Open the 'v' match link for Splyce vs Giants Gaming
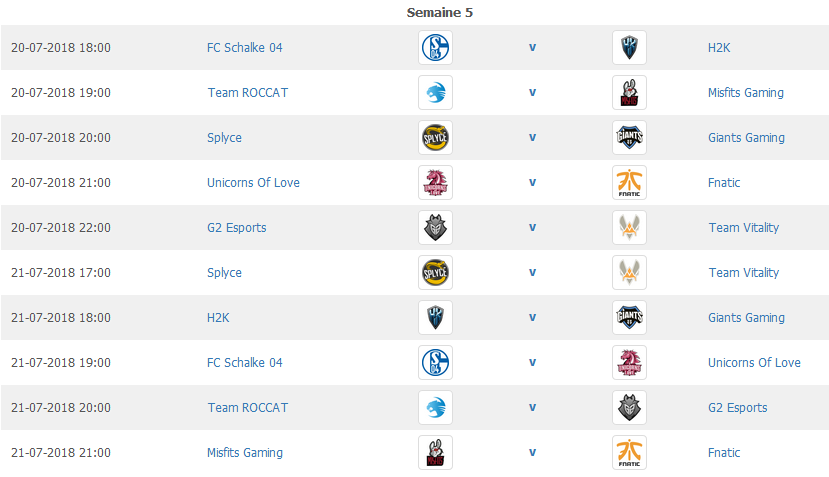 (x=532, y=137)
